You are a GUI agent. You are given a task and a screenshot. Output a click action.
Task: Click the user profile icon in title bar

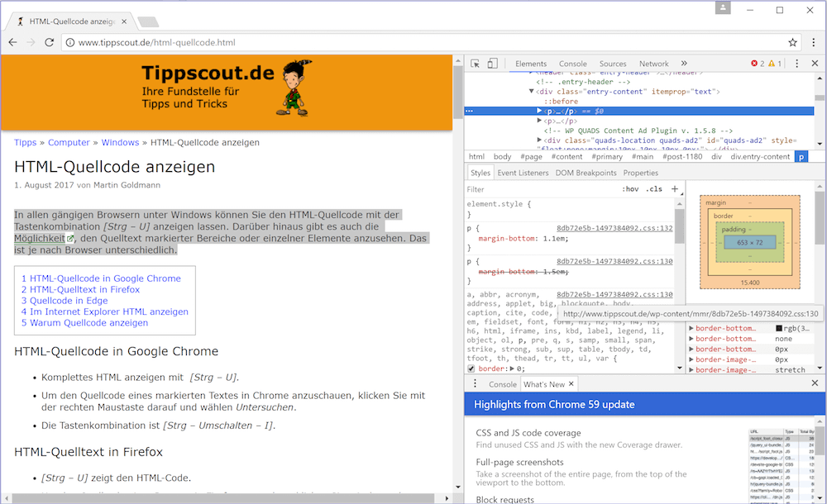click(x=723, y=8)
